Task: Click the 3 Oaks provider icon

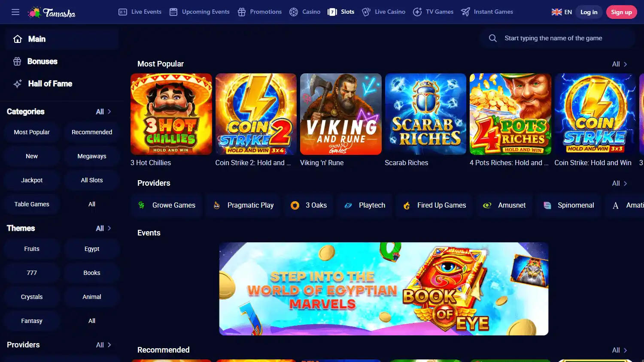Action: 295,205
